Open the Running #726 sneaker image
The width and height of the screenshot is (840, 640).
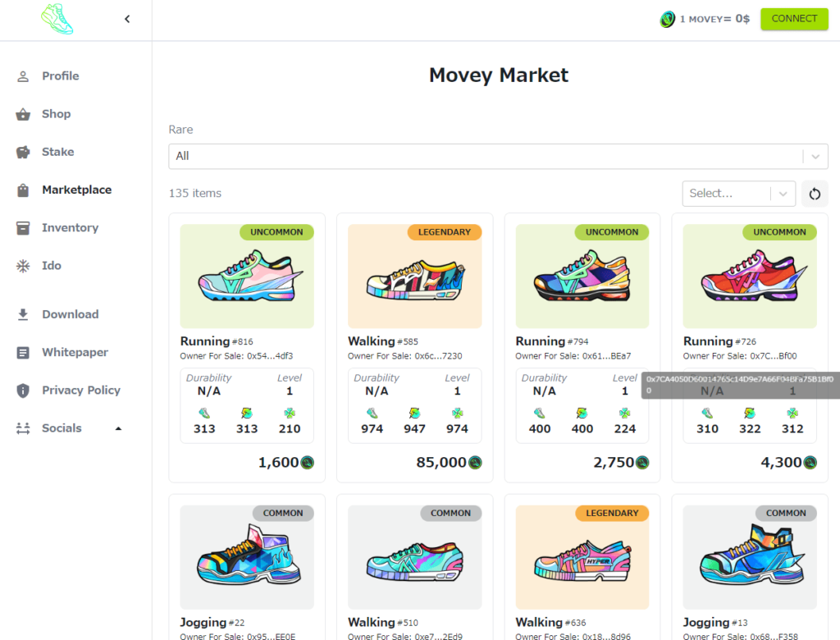click(x=750, y=276)
